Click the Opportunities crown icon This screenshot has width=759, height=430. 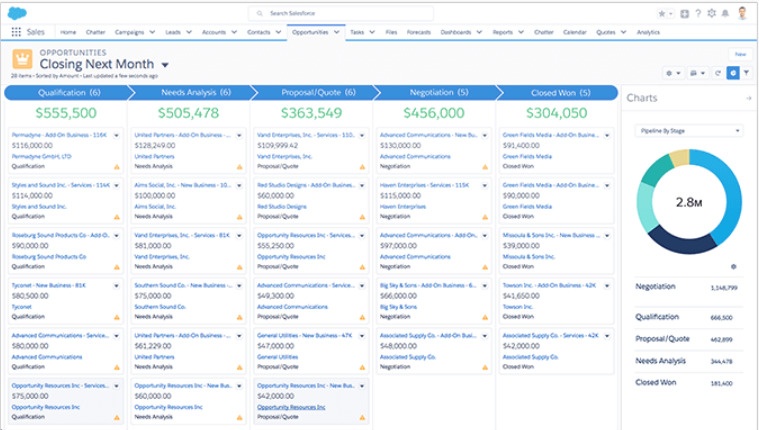[x=22, y=60]
